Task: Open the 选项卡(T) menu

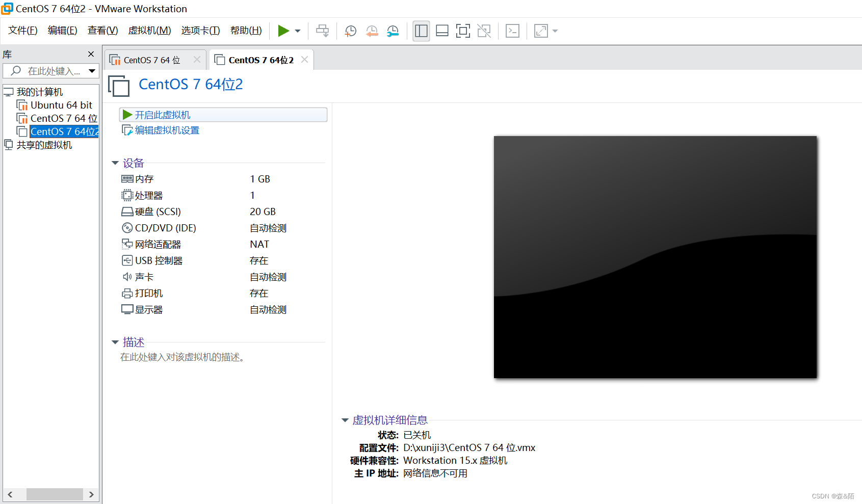Action: click(200, 31)
